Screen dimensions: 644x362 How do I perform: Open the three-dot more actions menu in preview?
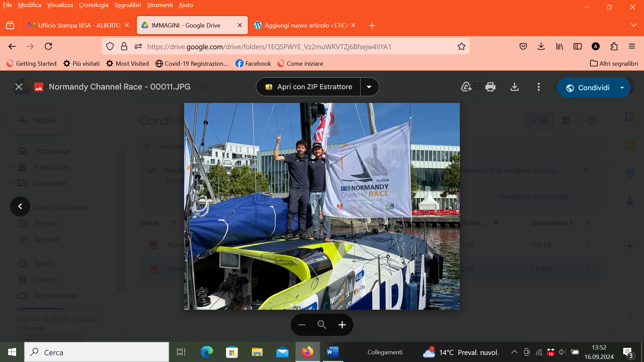[x=539, y=87]
